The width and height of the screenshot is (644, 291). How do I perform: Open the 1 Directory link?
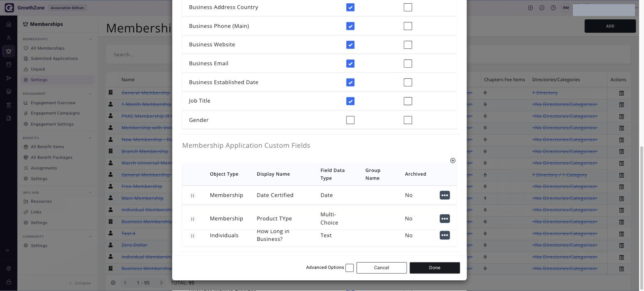point(545,93)
